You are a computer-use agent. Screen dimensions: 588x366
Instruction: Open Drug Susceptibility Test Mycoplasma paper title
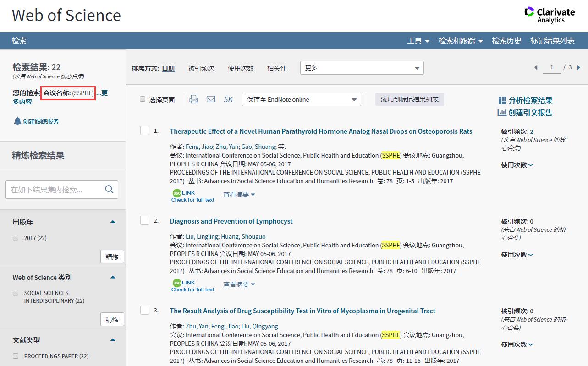302,311
